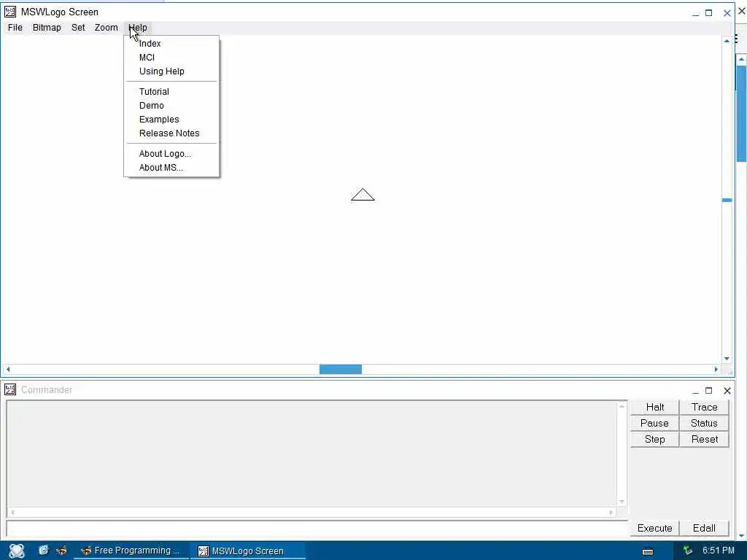Minimize the MSWLogo Screen window

(x=695, y=13)
